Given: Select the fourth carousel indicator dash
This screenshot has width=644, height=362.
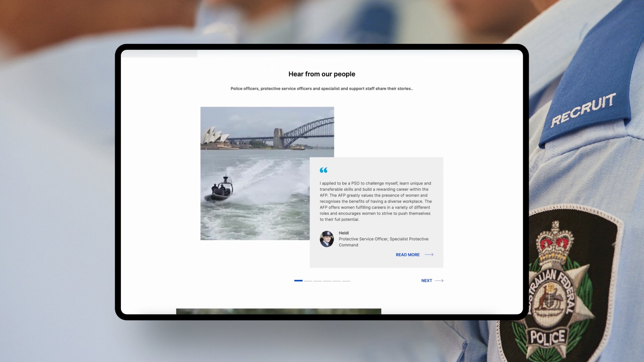Looking at the screenshot, I should click(x=327, y=281).
